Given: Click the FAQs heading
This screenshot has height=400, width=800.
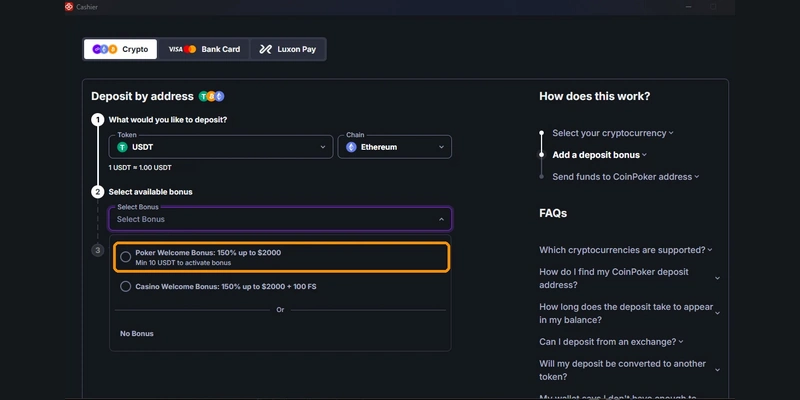Looking at the screenshot, I should [553, 213].
